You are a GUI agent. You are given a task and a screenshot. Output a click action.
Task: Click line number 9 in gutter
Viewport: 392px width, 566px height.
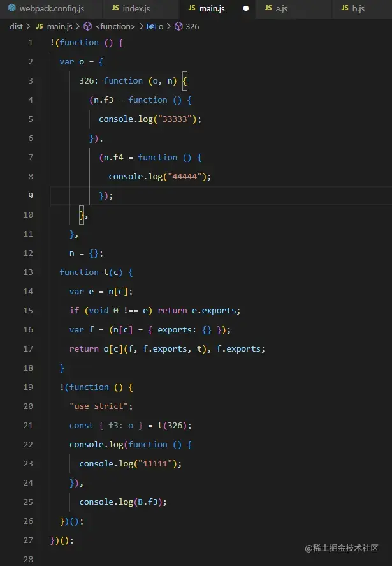point(31,196)
